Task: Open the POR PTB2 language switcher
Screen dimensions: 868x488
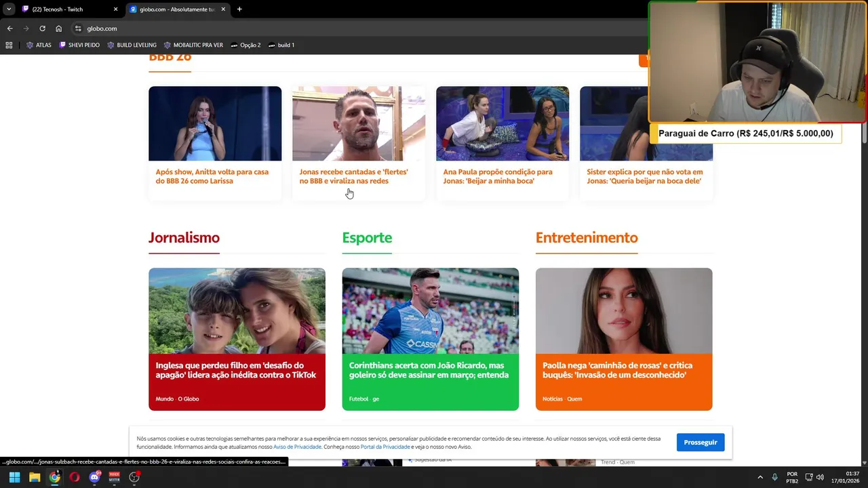Action: click(792, 477)
